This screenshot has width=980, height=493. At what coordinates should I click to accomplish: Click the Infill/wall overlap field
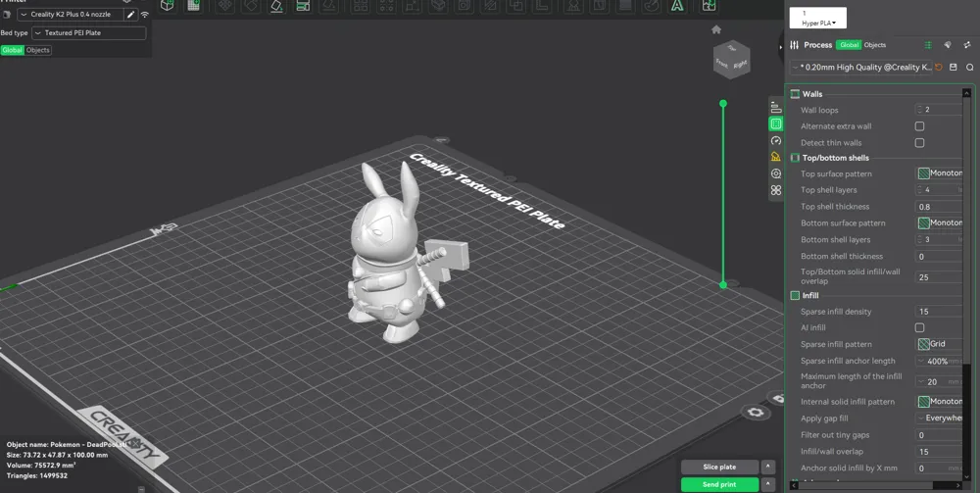click(940, 451)
